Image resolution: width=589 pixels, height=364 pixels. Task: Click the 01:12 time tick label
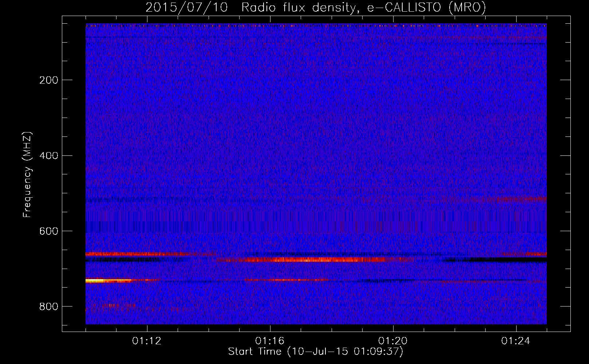click(x=147, y=341)
